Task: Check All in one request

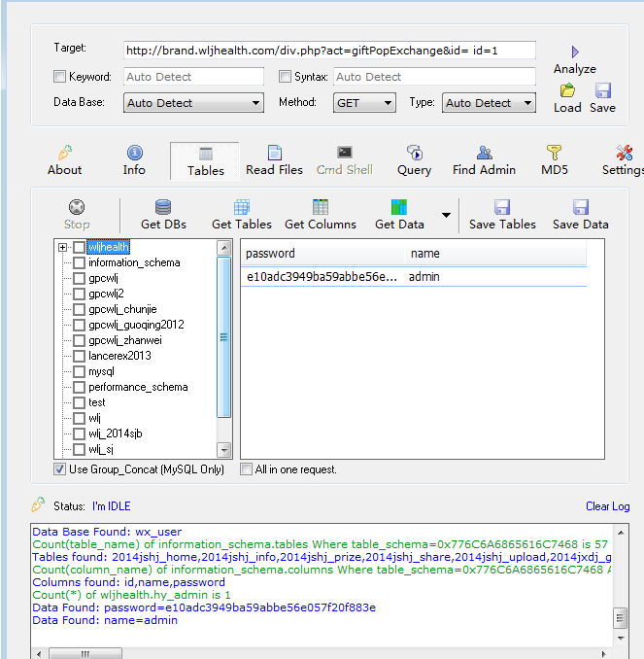Action: 246,469
